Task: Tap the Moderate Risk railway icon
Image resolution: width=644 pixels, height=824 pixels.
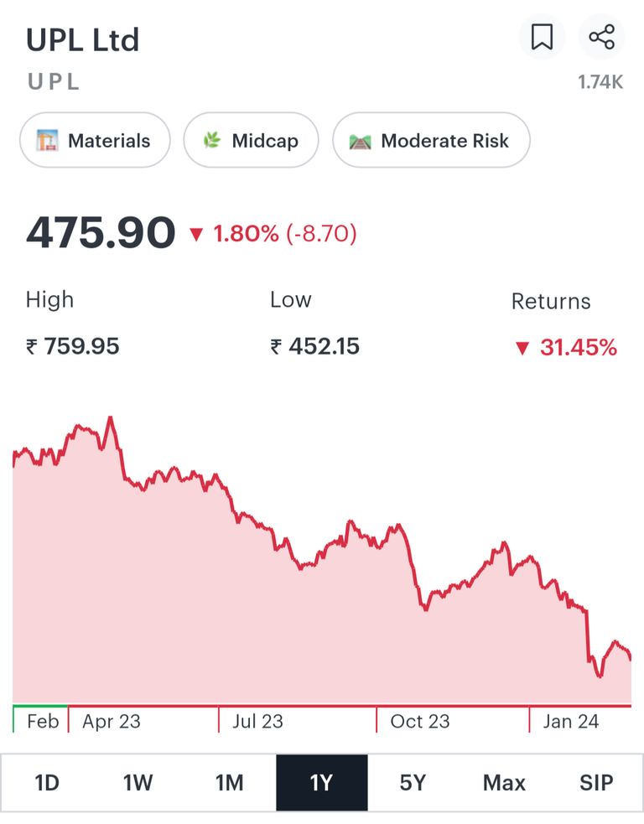Action: pos(360,142)
